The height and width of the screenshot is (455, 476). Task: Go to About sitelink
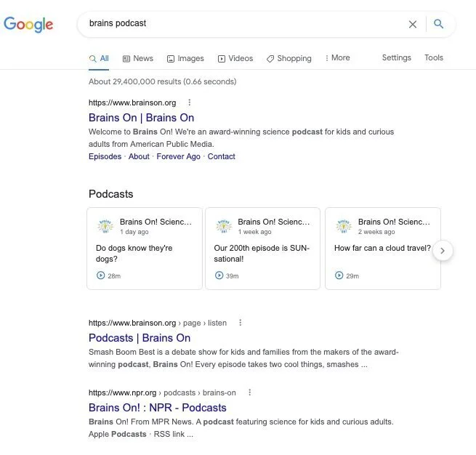(139, 156)
